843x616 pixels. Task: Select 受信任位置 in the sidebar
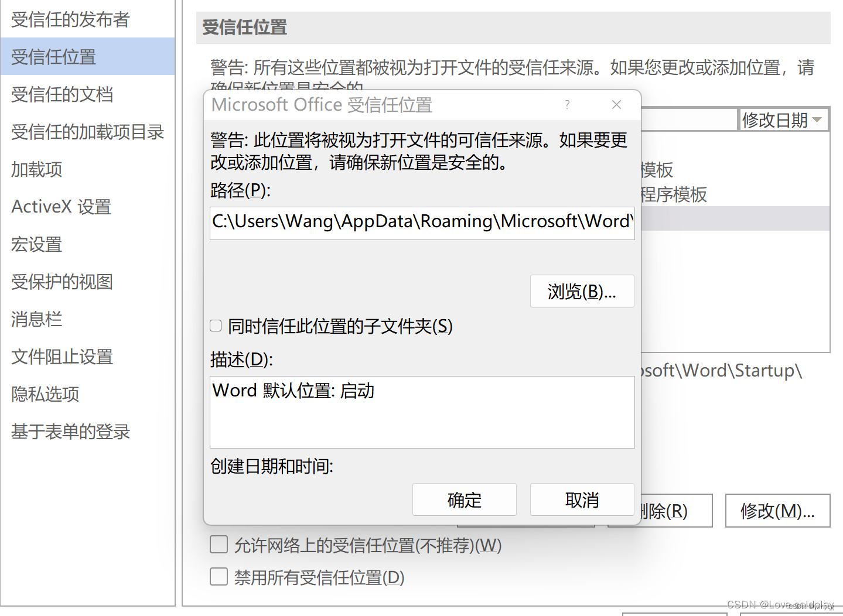pos(87,57)
